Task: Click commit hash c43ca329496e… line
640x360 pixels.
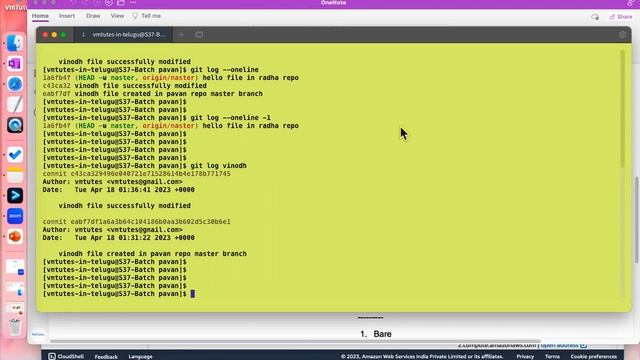Action: (136, 173)
